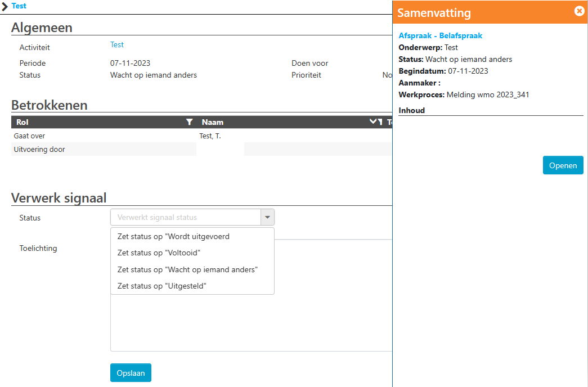
Task: Click the Verwerkt signaal status combo box
Action: click(x=186, y=218)
